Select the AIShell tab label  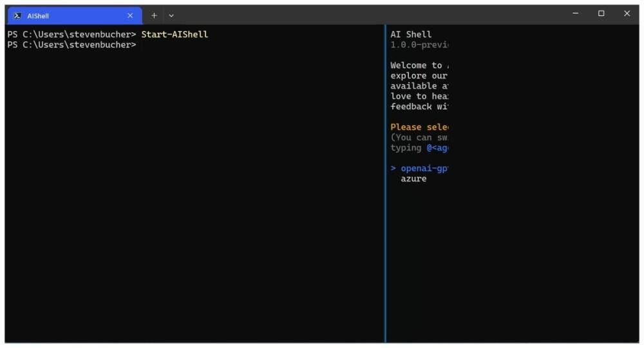[x=38, y=15]
